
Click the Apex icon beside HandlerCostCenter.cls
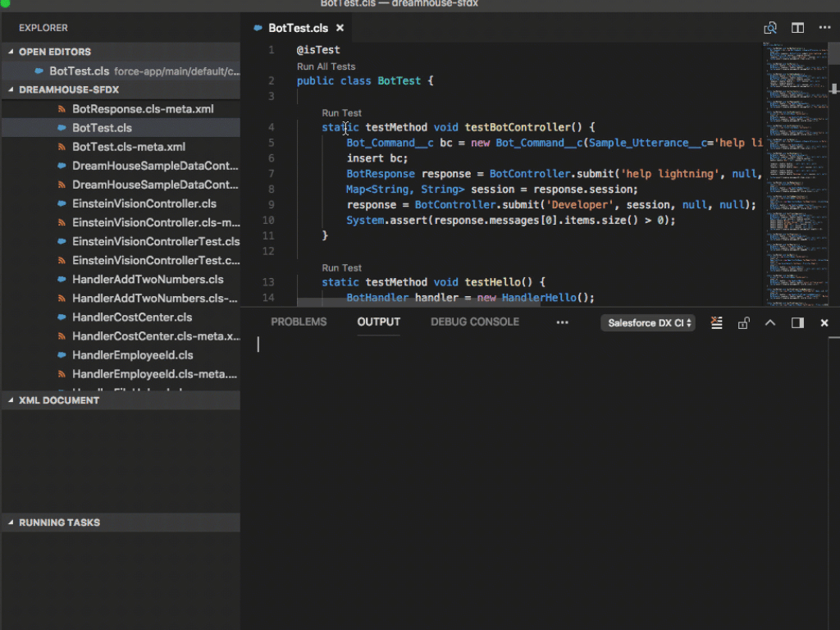point(62,317)
